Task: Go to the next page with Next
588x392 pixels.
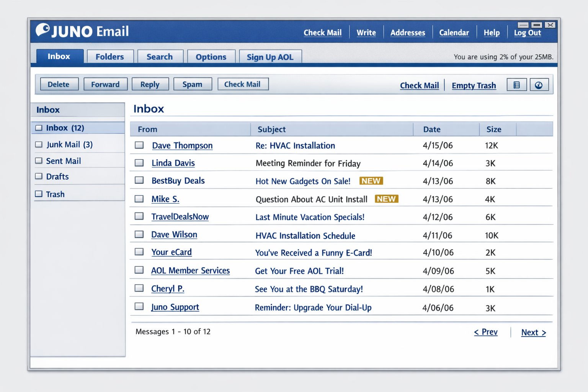Action: point(534,332)
